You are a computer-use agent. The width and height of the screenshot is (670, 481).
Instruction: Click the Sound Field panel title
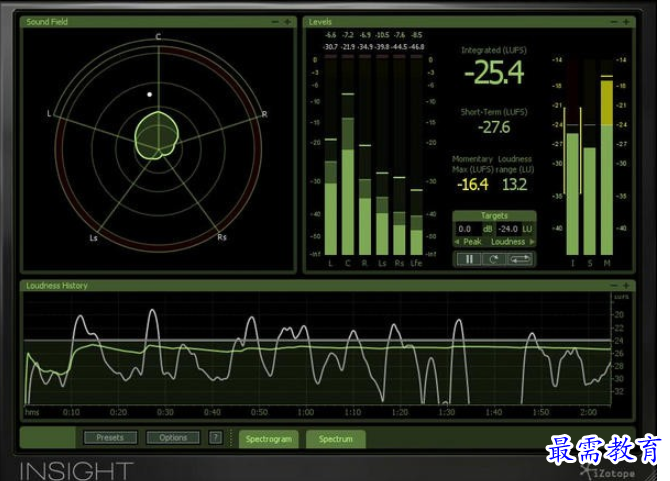click(x=47, y=22)
